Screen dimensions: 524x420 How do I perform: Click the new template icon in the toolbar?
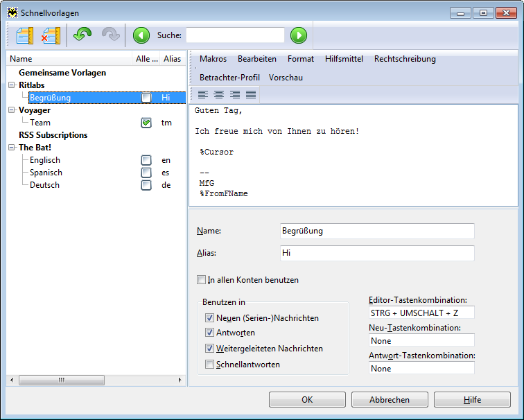25,35
